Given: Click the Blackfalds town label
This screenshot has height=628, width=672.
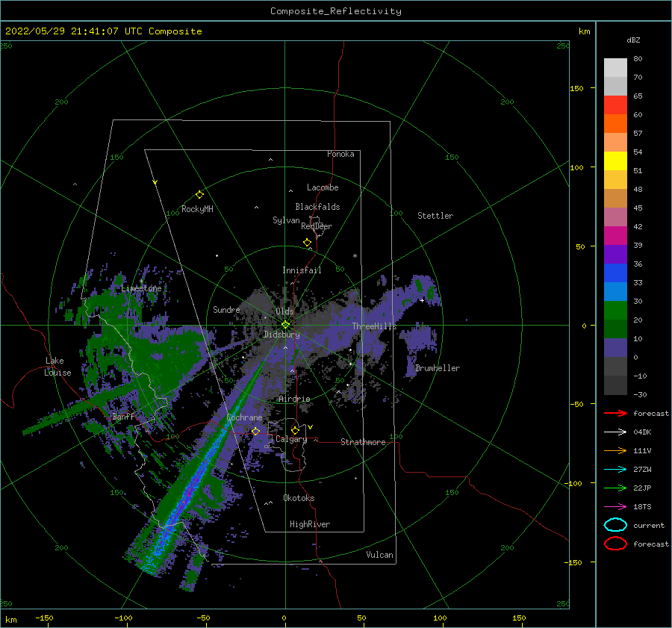Looking at the screenshot, I should pos(317,207).
